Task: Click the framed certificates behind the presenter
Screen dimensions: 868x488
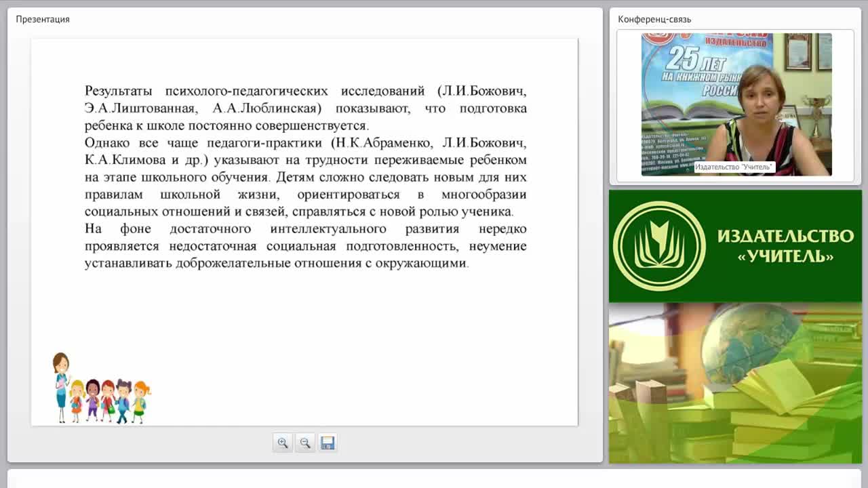Action: tap(808, 52)
